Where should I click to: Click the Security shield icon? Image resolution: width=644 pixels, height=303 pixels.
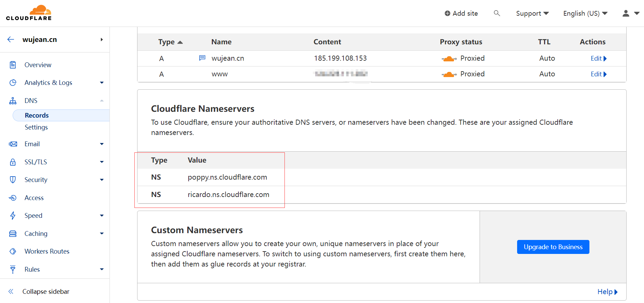[13, 180]
